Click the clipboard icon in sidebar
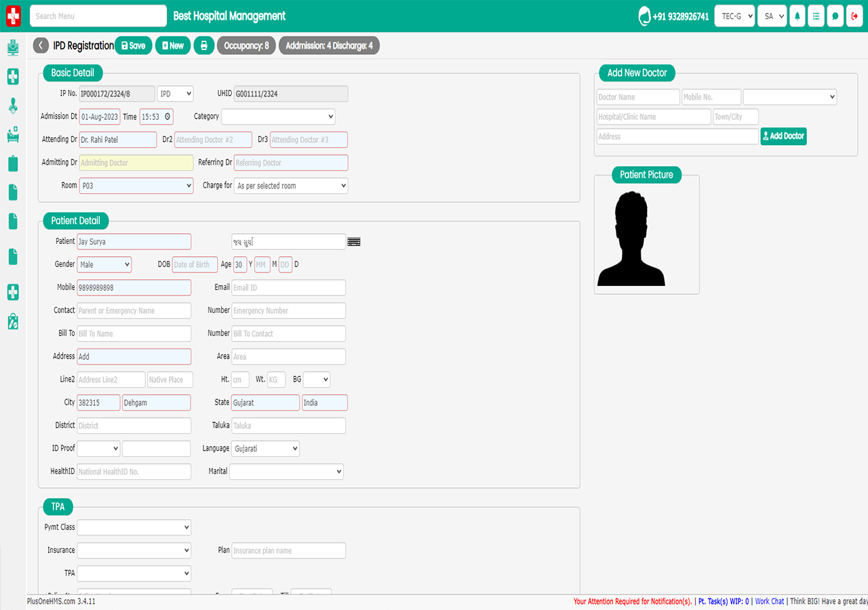This screenshot has width=868, height=610. pos(13,164)
